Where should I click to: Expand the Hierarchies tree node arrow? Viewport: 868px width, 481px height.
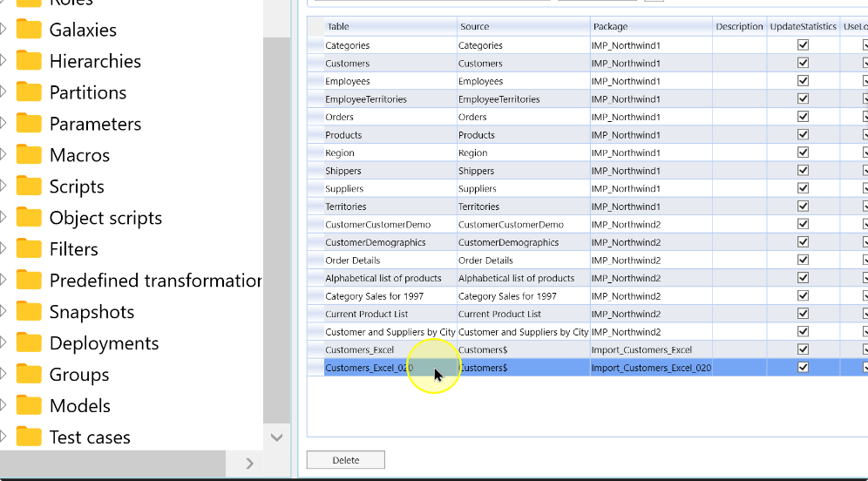coord(3,61)
